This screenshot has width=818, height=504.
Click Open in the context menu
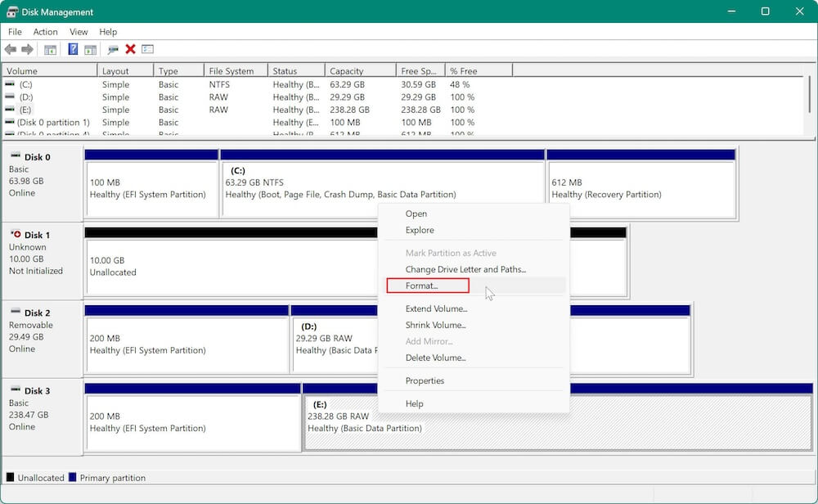[x=416, y=214]
